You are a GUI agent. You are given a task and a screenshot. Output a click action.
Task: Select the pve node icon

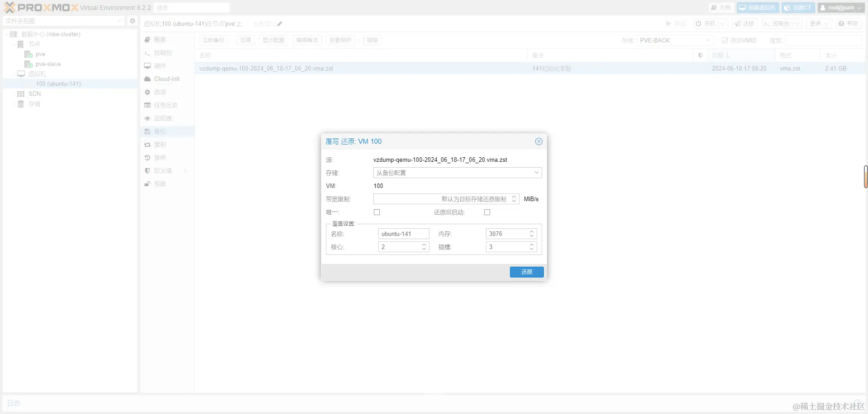click(28, 54)
